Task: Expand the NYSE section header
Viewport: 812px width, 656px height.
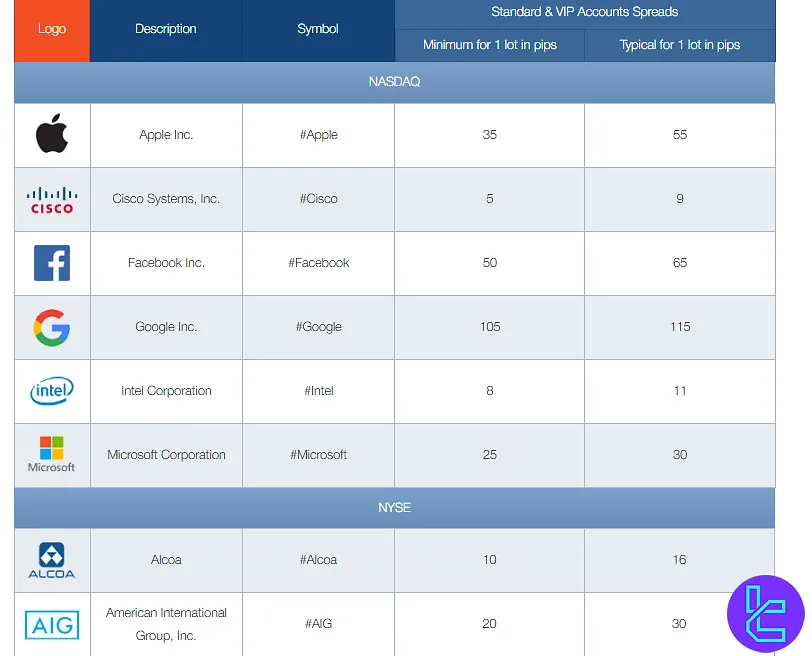Action: pyautogui.click(x=394, y=507)
